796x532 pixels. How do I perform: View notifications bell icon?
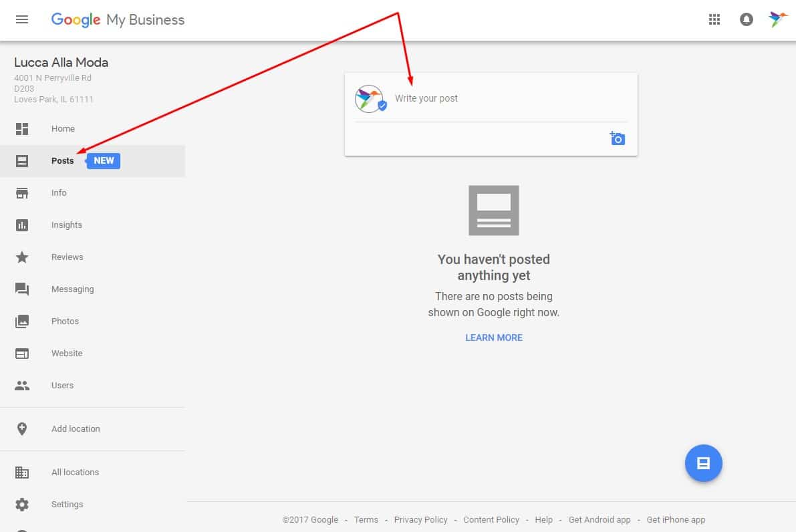point(747,20)
